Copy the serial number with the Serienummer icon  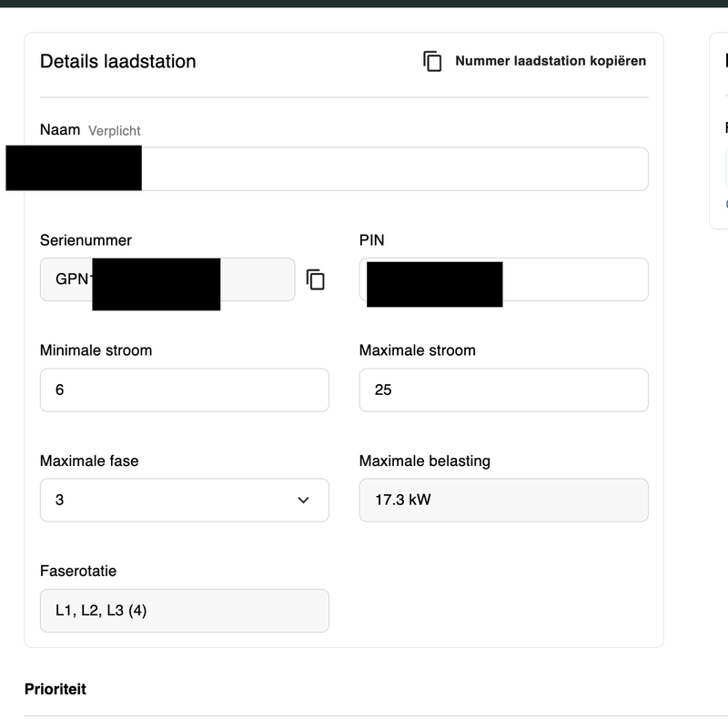click(315, 279)
